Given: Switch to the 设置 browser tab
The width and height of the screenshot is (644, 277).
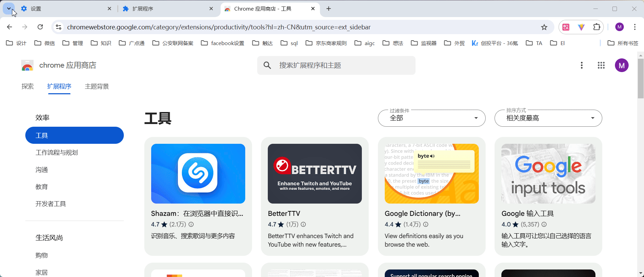Looking at the screenshot, I should click(x=66, y=9).
